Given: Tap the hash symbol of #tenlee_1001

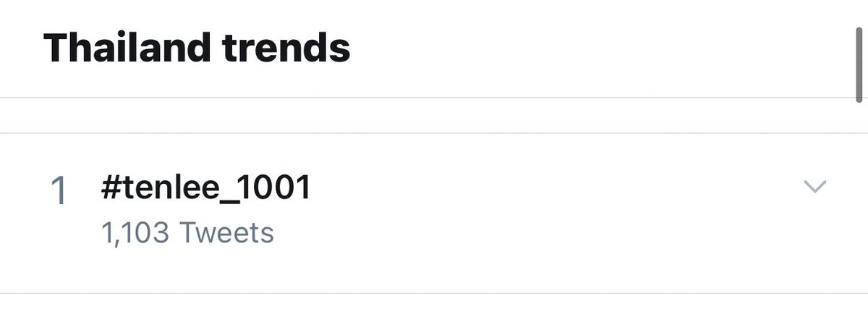Looking at the screenshot, I should pos(111,188).
